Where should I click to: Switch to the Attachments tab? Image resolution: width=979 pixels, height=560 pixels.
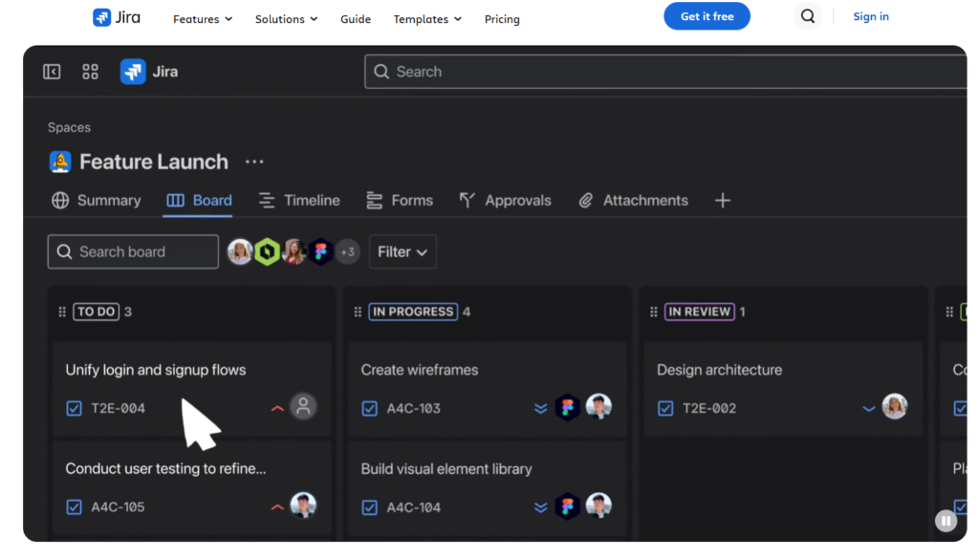[x=633, y=201]
